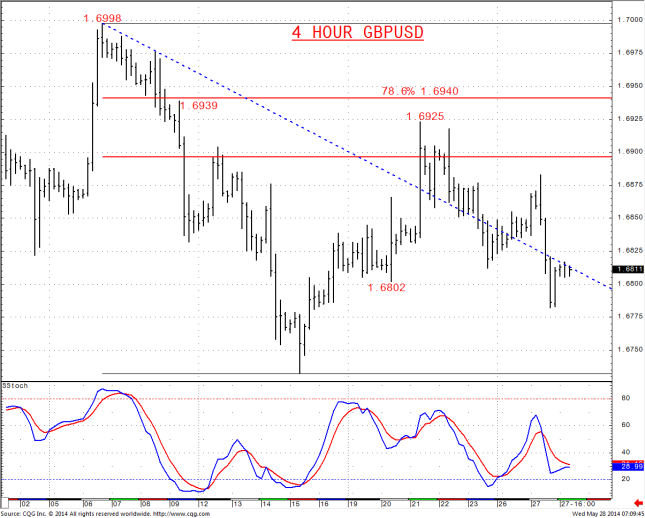Screen dimensions: 645x518
Task: Click date label 02 on time axis
Action: [x=25, y=504]
